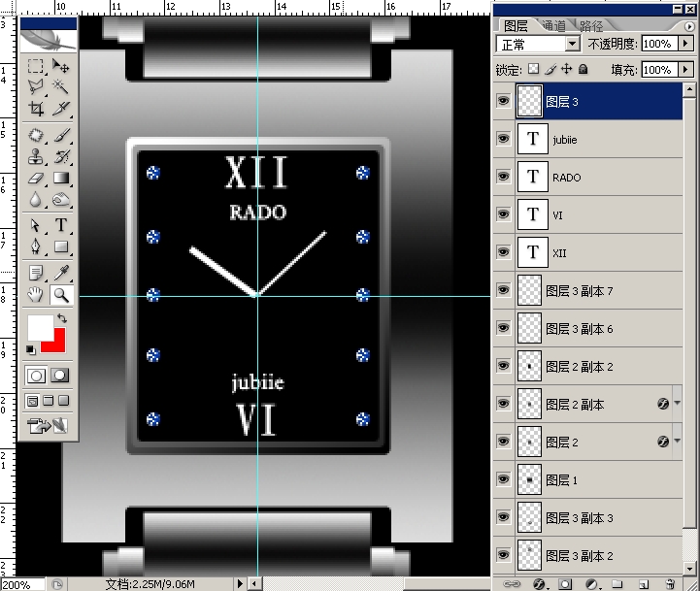Image resolution: width=700 pixels, height=591 pixels.
Task: Select the Gradient tool
Action: pyautogui.click(x=61, y=179)
